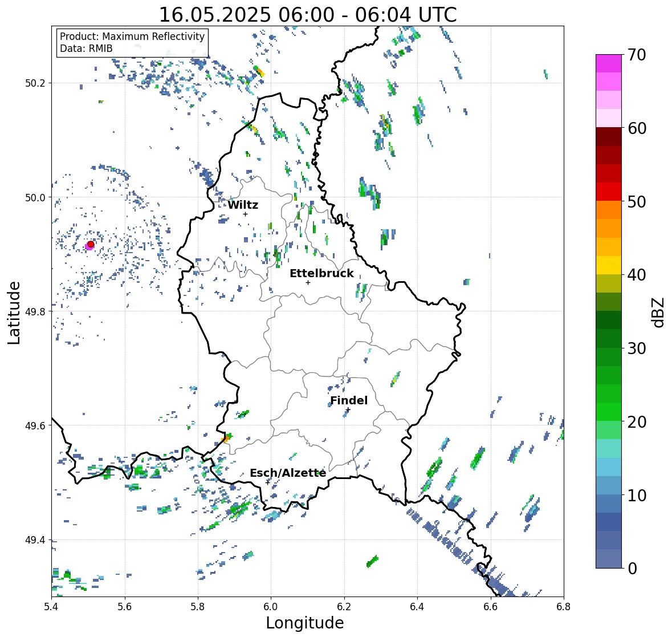Click the Esch/Alzette city label
This screenshot has height=637, width=672.
(288, 473)
